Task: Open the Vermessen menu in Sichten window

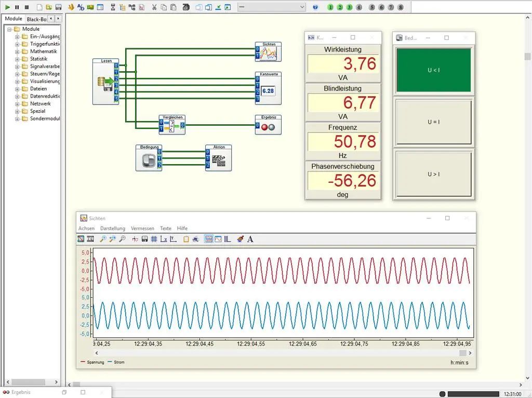Action: 142,229
